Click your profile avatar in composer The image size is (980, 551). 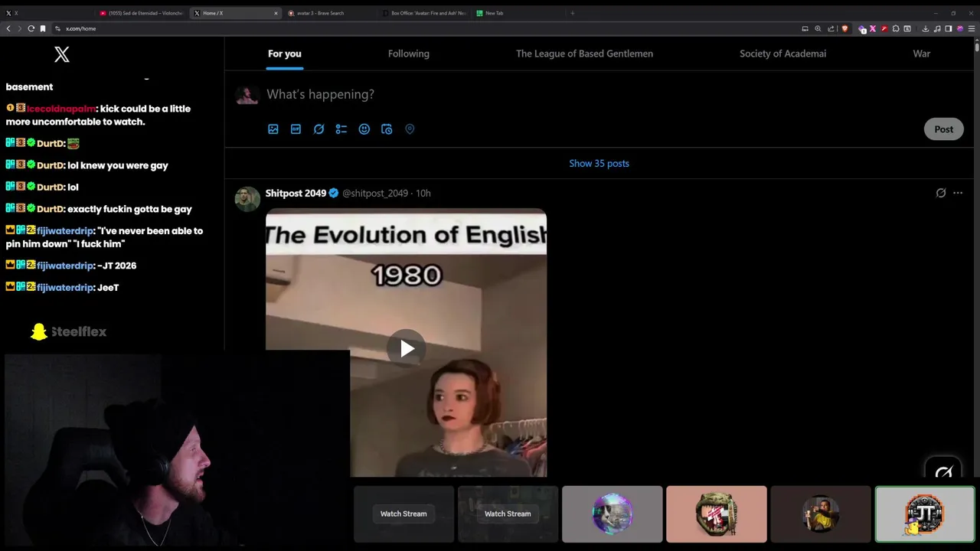click(247, 94)
